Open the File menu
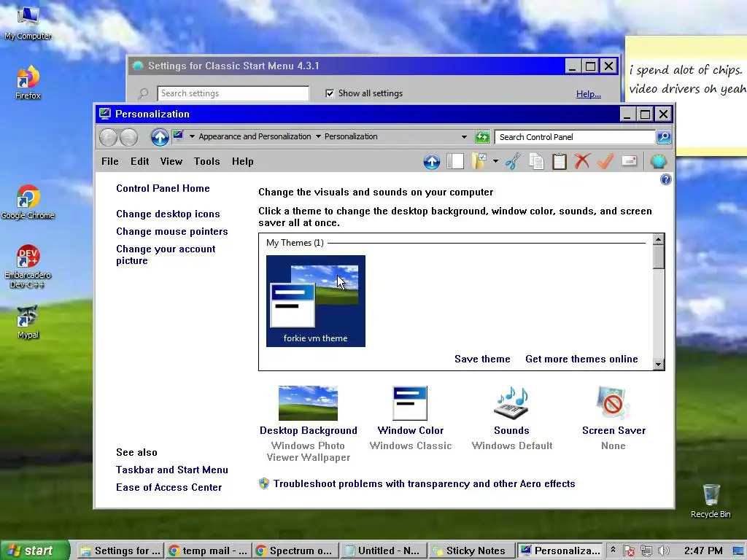Viewport: 747px width, 560px height. tap(109, 161)
